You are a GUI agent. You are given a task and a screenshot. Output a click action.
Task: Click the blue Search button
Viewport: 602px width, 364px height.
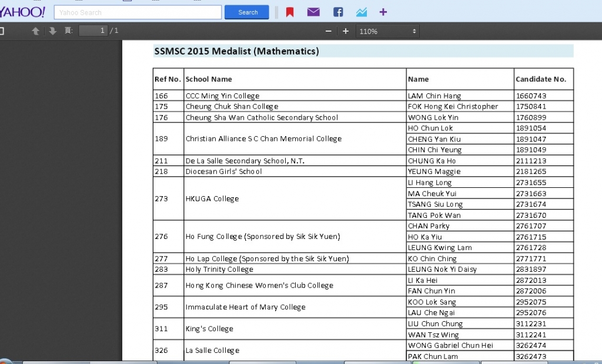(247, 12)
